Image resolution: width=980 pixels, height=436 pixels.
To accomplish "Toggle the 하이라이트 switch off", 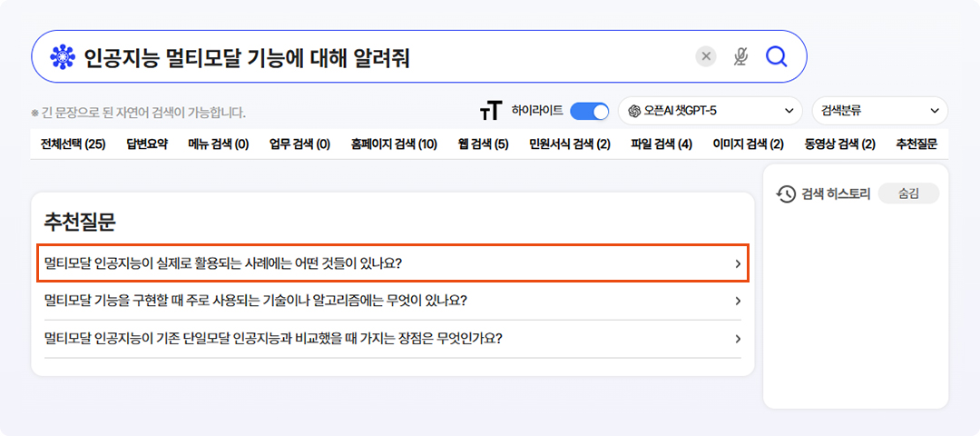I will 589,111.
